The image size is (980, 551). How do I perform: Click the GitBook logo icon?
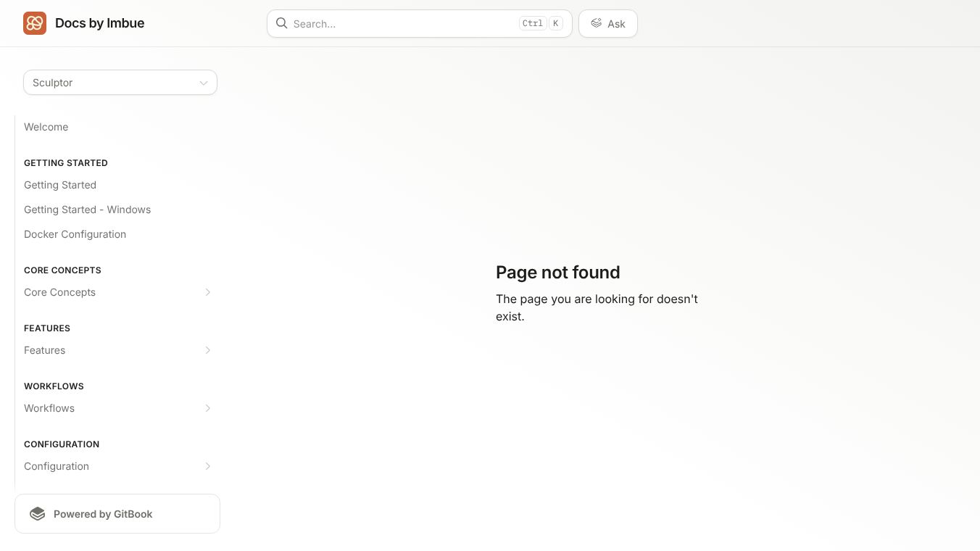37,514
